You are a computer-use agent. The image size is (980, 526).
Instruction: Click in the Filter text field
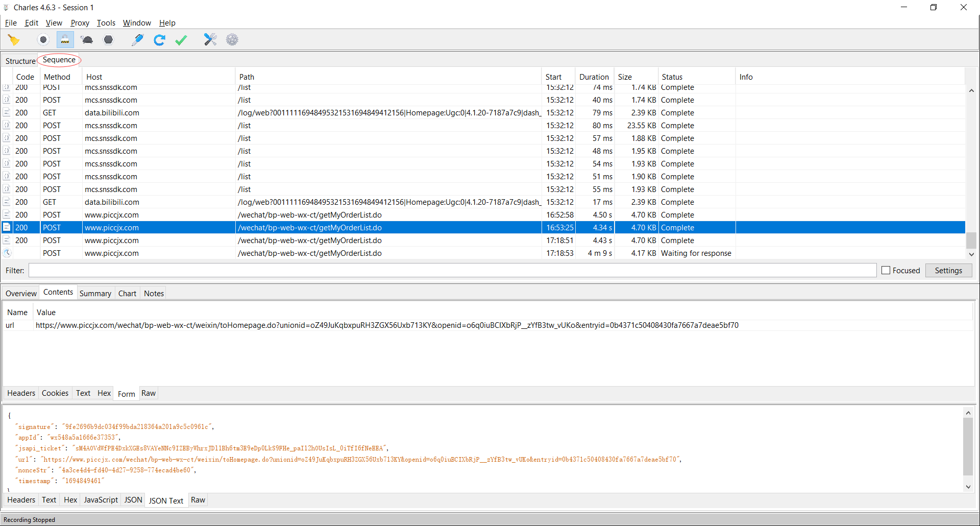click(x=452, y=271)
